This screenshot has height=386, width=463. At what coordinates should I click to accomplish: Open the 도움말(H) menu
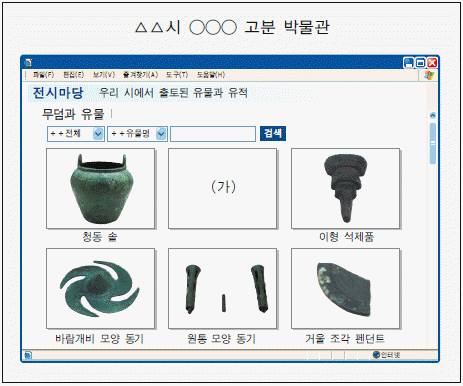coord(211,75)
